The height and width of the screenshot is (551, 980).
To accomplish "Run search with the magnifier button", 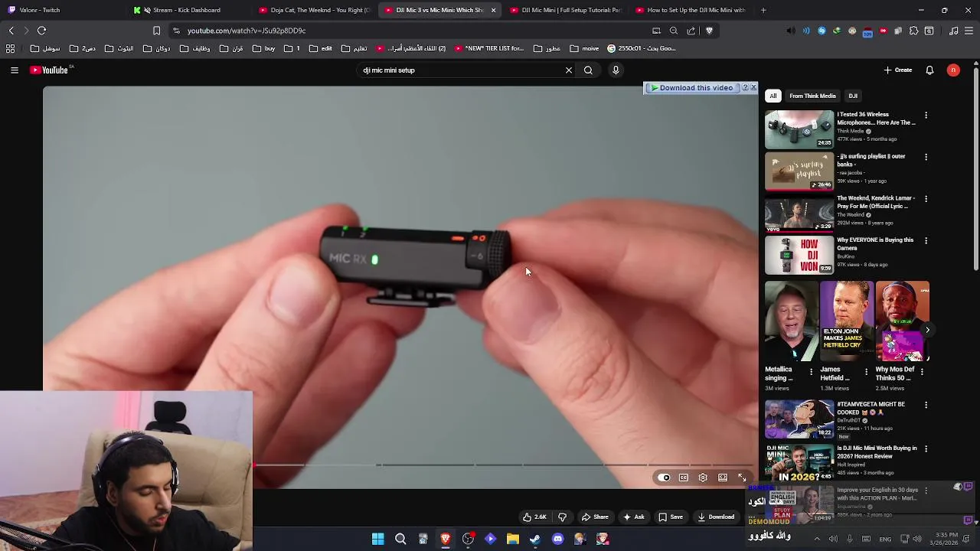I will pos(588,70).
